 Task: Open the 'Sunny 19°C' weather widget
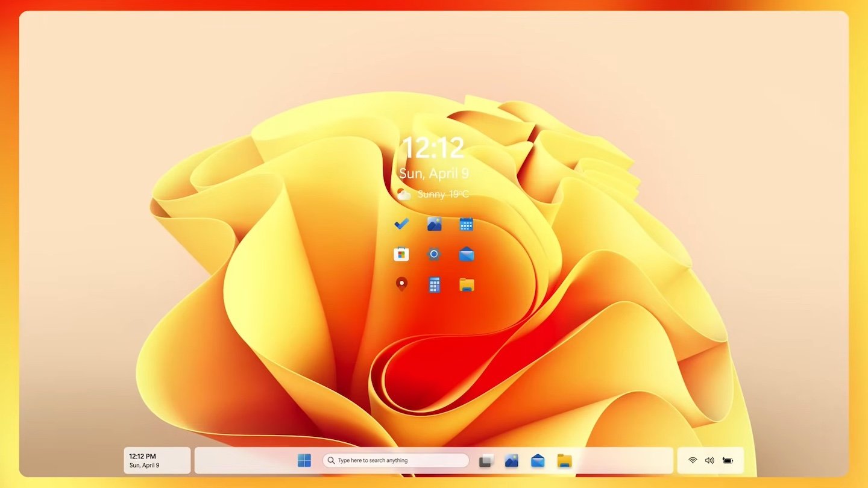coord(433,194)
